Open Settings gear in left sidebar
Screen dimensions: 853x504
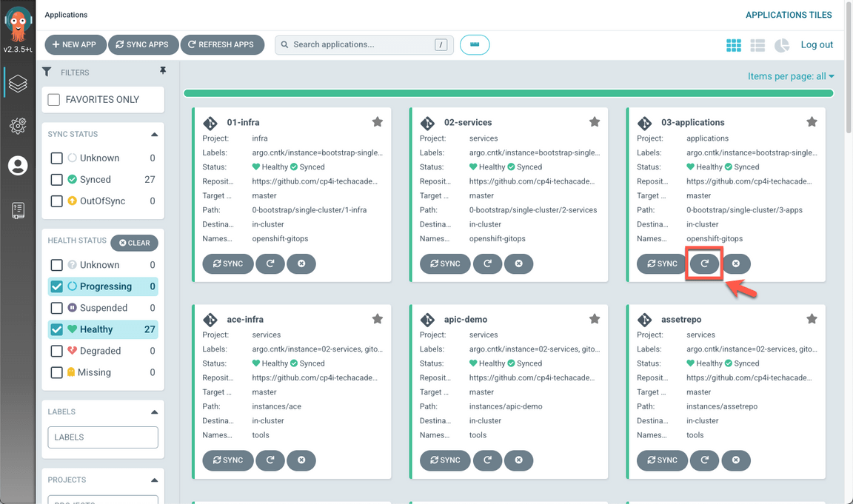click(x=18, y=126)
